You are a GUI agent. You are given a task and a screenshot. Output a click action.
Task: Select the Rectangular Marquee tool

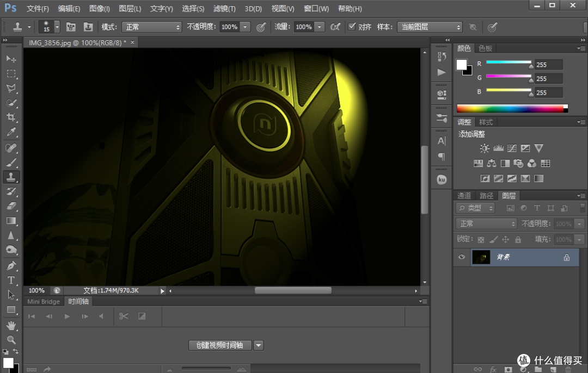(11, 73)
